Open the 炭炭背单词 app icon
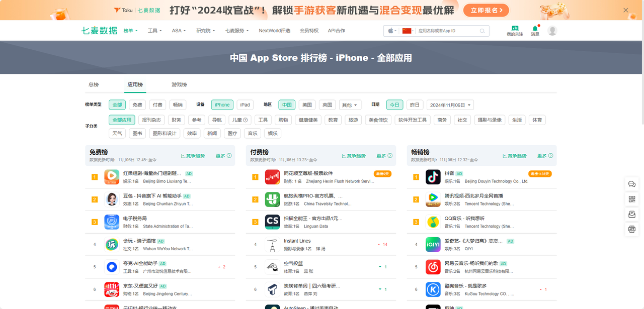Image resolution: width=644 pixels, height=309 pixels. point(273,289)
